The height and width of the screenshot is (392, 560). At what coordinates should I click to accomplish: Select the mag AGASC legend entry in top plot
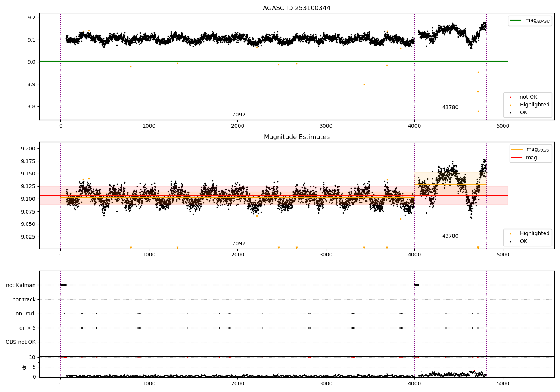pos(530,21)
